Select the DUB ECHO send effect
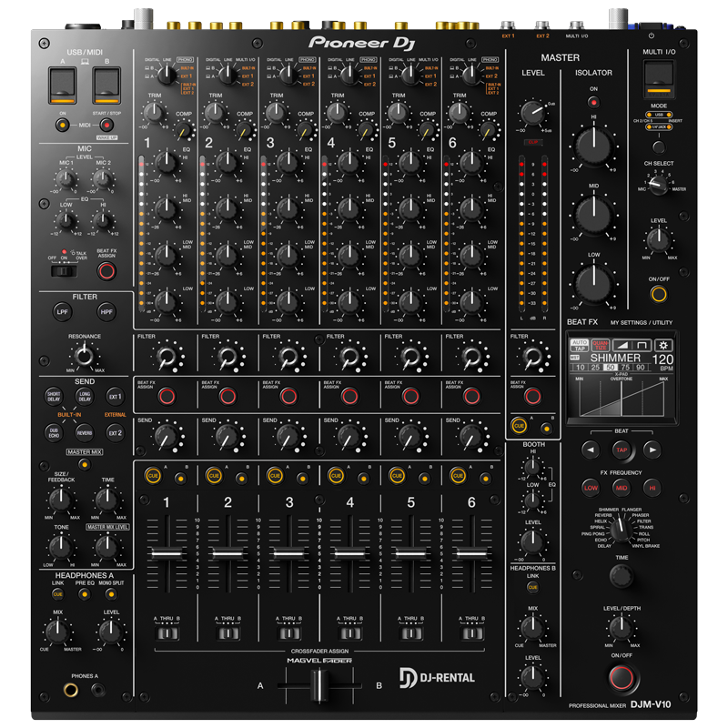The image size is (728, 728). [x=54, y=433]
